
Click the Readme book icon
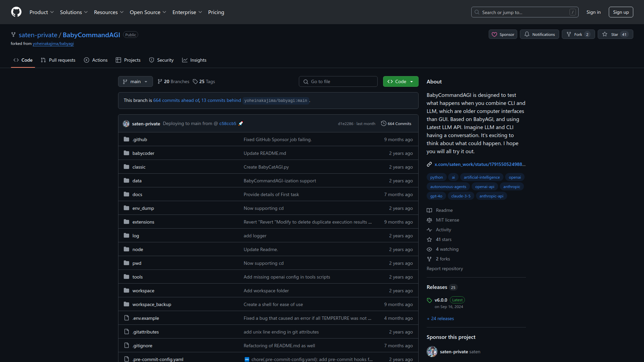(429, 210)
